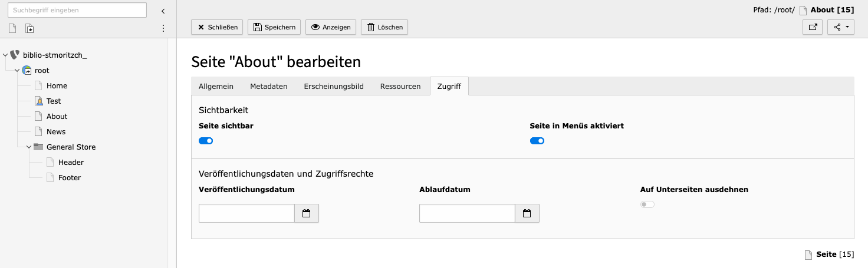Click the new page icon in tree toolbar
This screenshot has width=868, height=268.
pyautogui.click(x=12, y=28)
